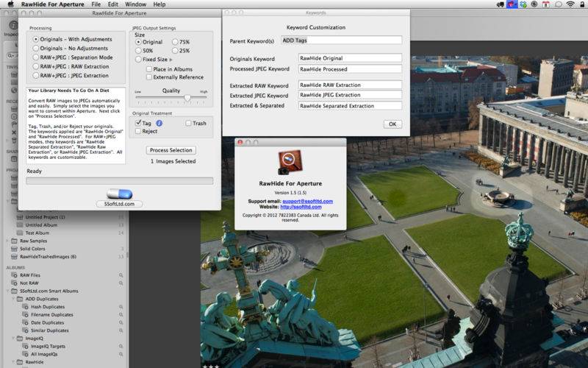The image size is (588, 368).
Task: Toggle the Externally Reference checkbox
Action: click(149, 77)
